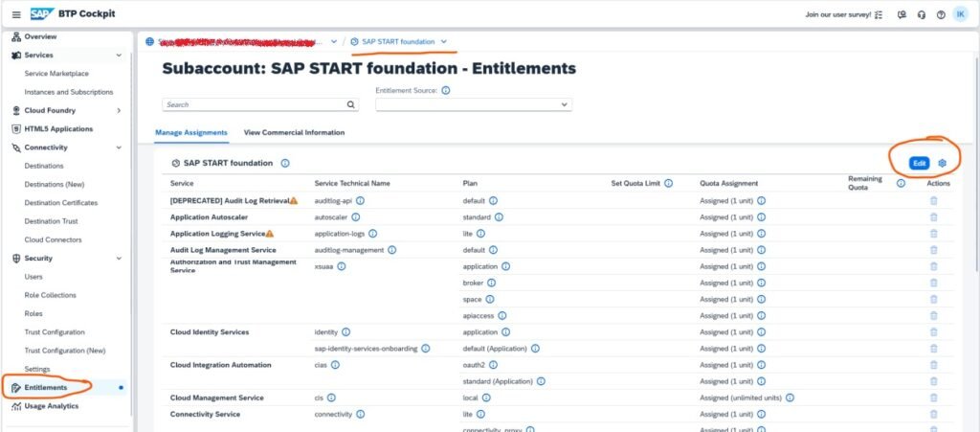
Task: Show info for Set Quota Limit column
Action: point(668,184)
